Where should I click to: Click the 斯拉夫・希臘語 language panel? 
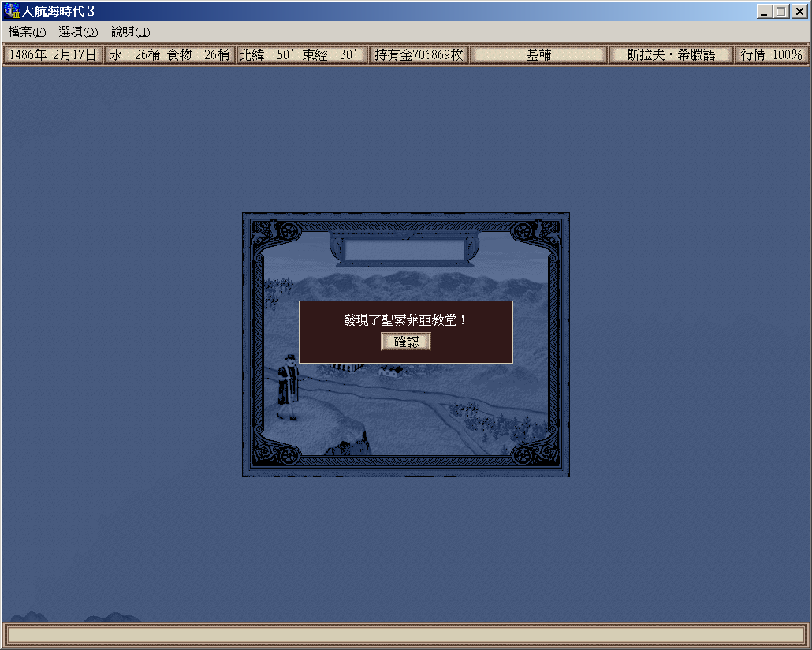[x=670, y=55]
